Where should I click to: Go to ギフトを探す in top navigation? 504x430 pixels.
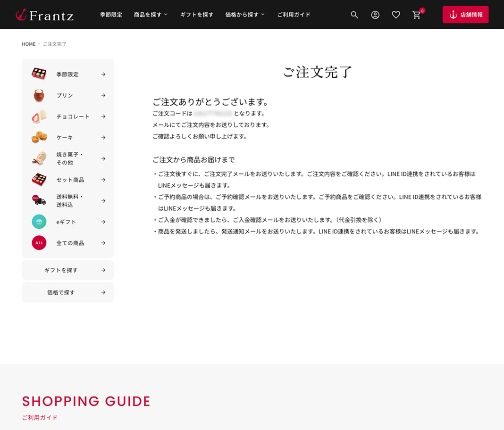[197, 15]
